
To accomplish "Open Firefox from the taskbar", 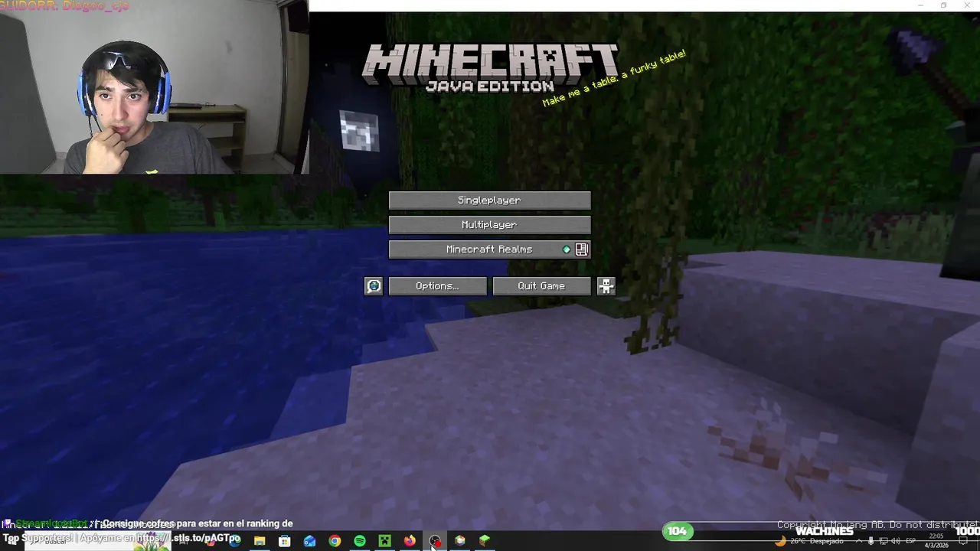I will (x=410, y=541).
